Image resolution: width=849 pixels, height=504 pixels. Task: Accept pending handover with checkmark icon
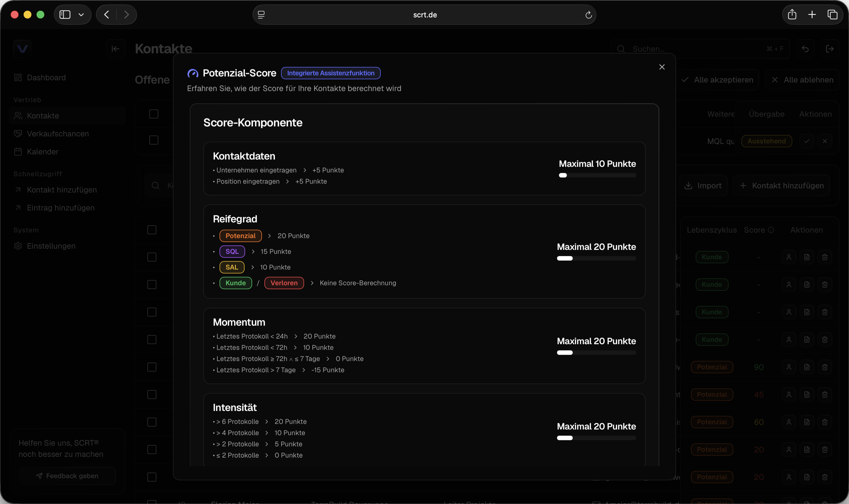point(807,141)
